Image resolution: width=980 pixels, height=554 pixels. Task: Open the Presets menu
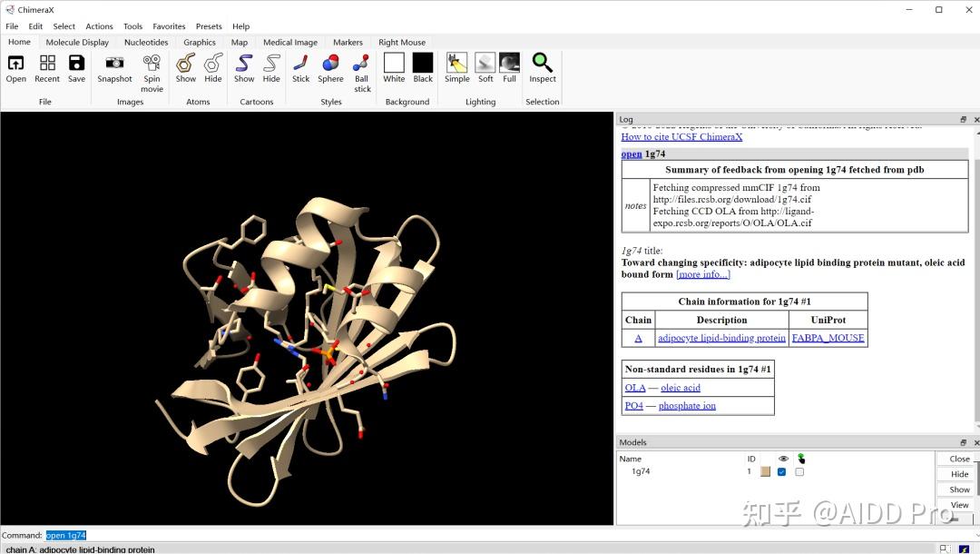pos(209,26)
